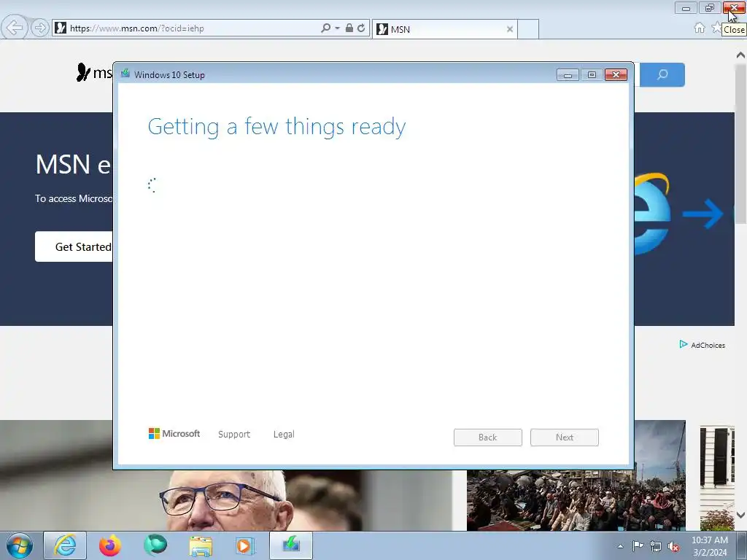The image size is (747, 560).
Task: Click the muted volume tray icon
Action: pyautogui.click(x=673, y=547)
